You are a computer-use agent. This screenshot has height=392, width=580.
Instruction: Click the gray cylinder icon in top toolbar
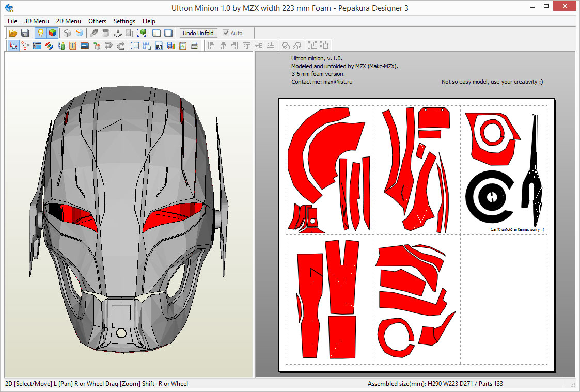coord(106,33)
